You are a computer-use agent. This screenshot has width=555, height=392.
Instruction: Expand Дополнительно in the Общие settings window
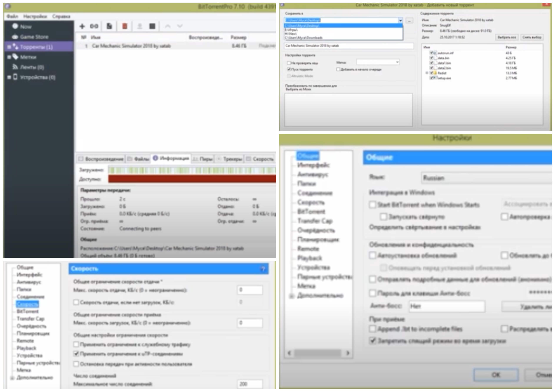292,296
